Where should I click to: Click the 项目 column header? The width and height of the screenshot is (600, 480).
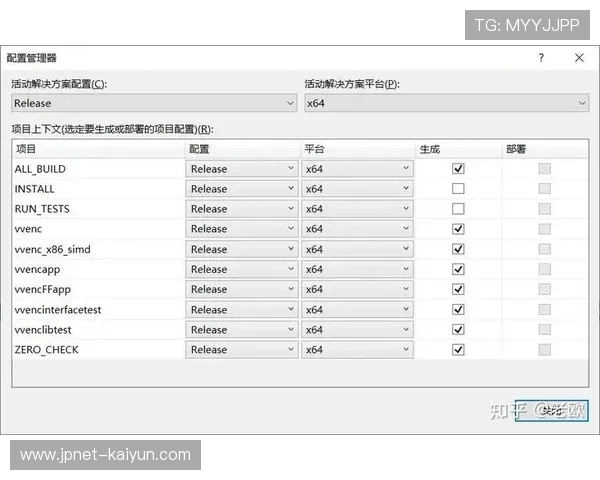point(99,149)
